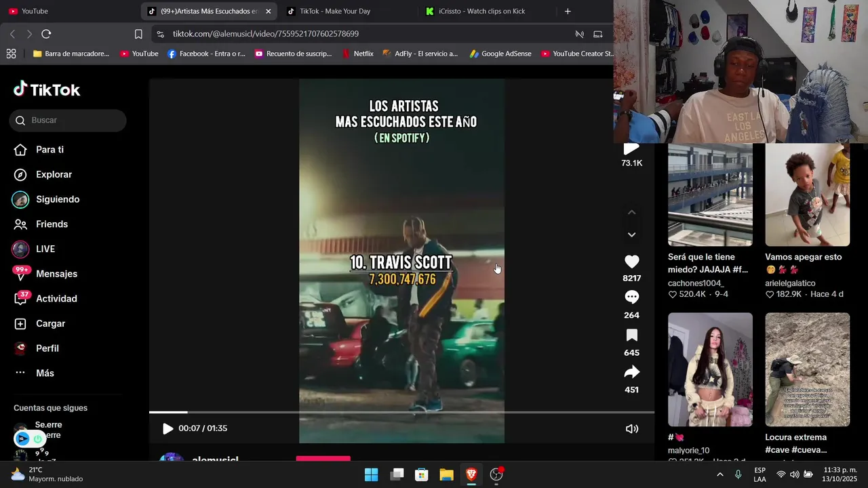Click the video progress bar
Image resolution: width=868 pixels, height=488 pixels.
(x=401, y=412)
